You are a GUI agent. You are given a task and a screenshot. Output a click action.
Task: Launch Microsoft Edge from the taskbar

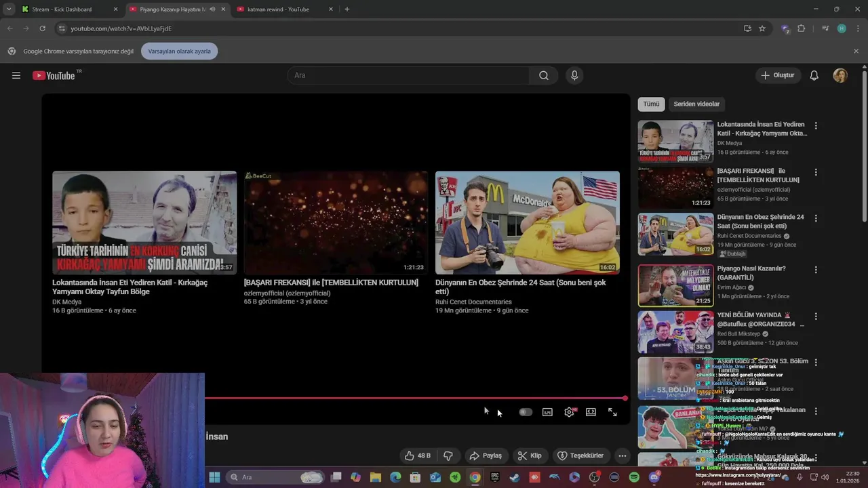395,477
